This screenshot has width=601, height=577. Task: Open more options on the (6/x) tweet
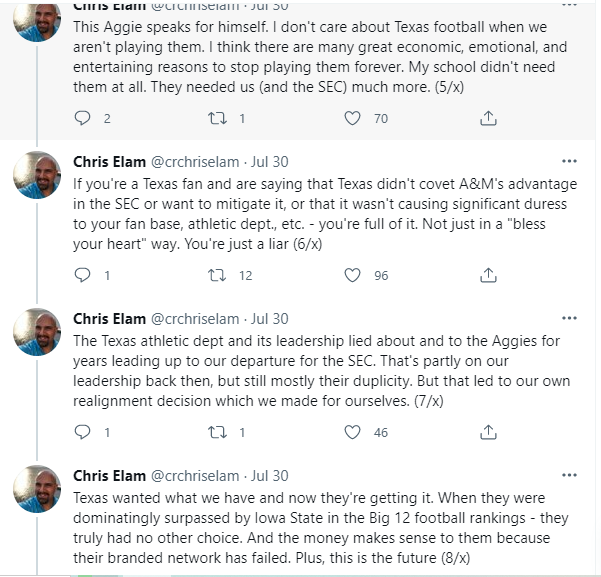pyautogui.click(x=569, y=161)
